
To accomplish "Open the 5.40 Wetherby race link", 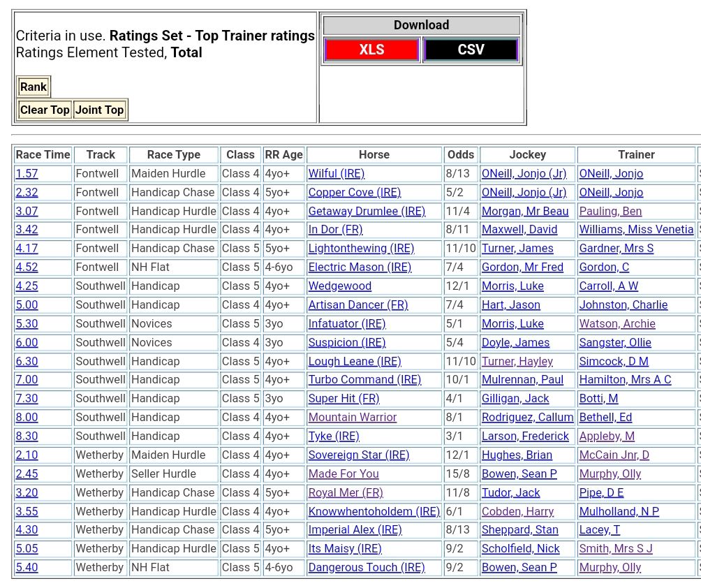I will coord(27,567).
